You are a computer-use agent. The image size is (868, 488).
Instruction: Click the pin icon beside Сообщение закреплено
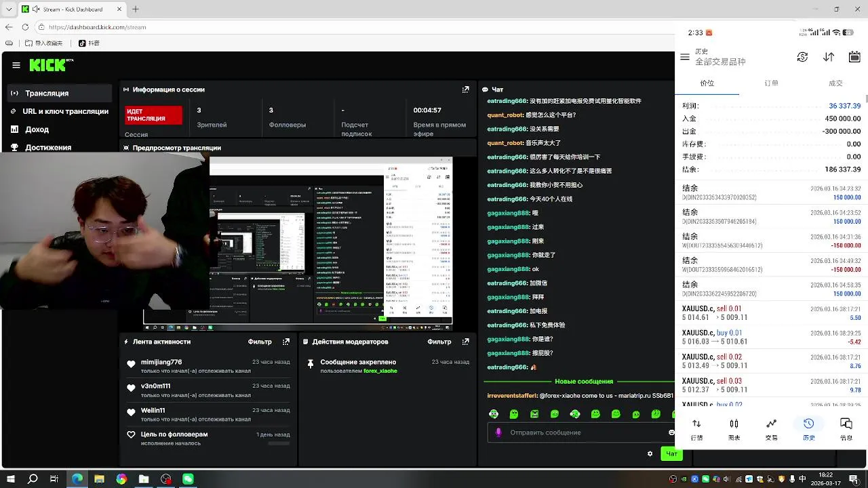310,365
